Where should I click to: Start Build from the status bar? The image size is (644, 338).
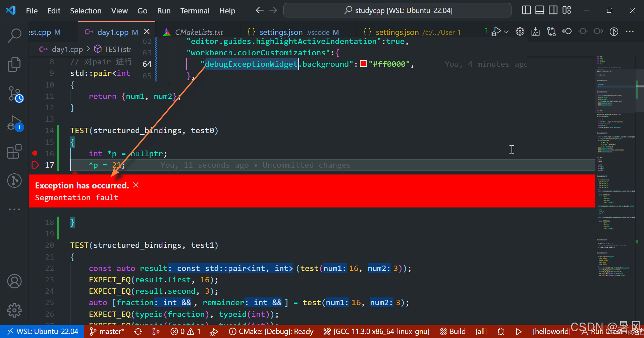[457, 331]
